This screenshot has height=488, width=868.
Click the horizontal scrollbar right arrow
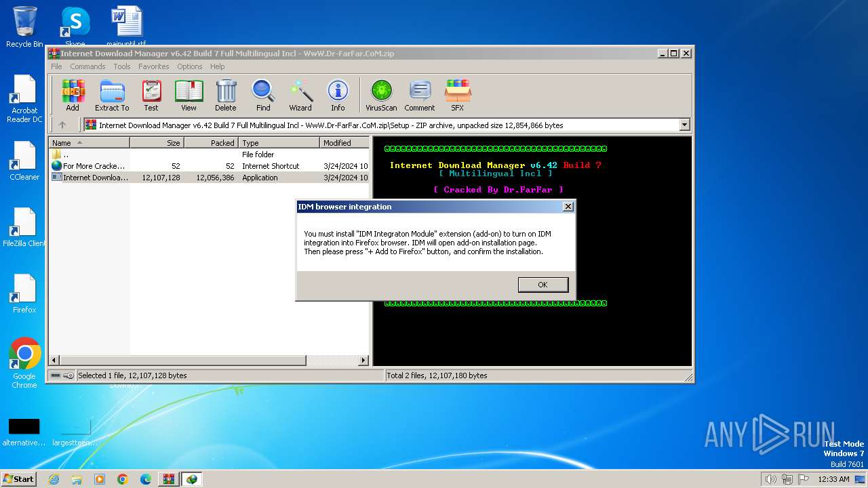point(363,361)
